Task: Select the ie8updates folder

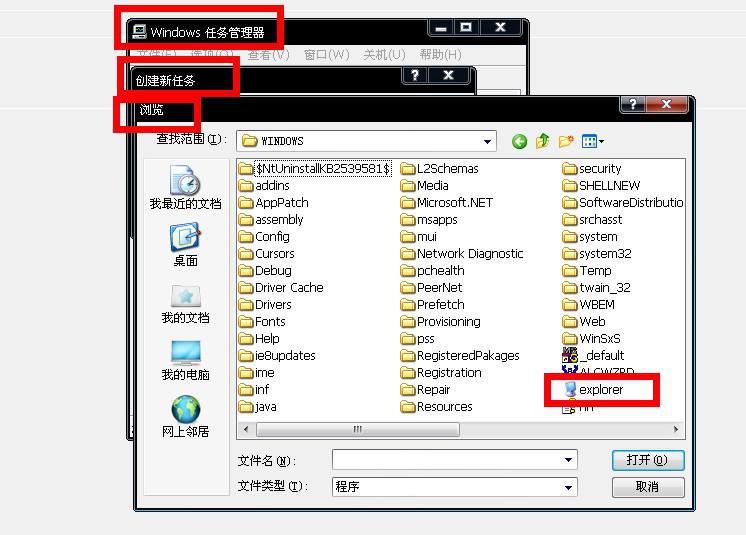Action: pyautogui.click(x=277, y=356)
